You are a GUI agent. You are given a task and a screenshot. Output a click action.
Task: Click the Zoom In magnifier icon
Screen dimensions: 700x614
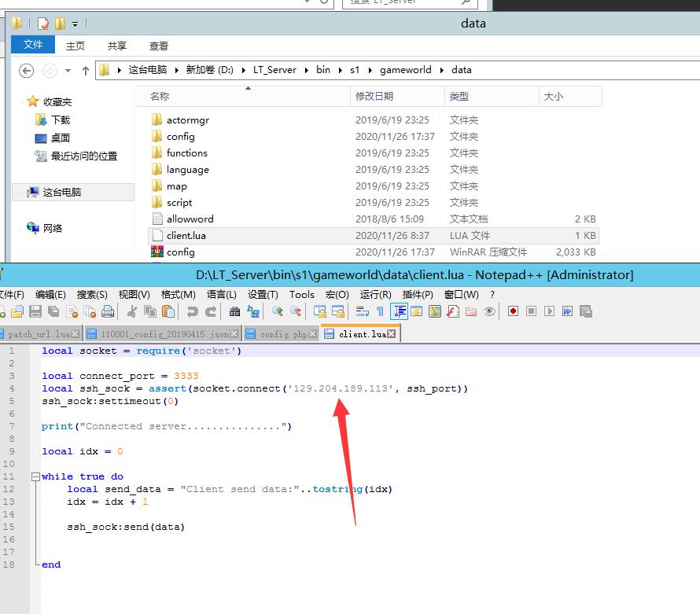[x=275, y=311]
